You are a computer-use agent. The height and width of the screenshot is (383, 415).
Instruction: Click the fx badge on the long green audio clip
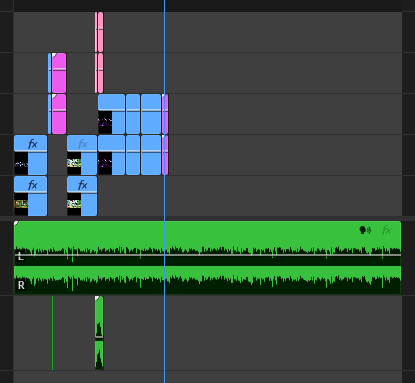click(386, 230)
